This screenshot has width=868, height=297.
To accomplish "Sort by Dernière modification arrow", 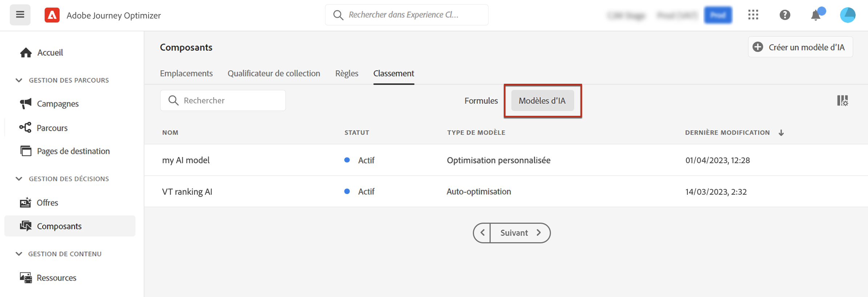I will click(x=781, y=133).
